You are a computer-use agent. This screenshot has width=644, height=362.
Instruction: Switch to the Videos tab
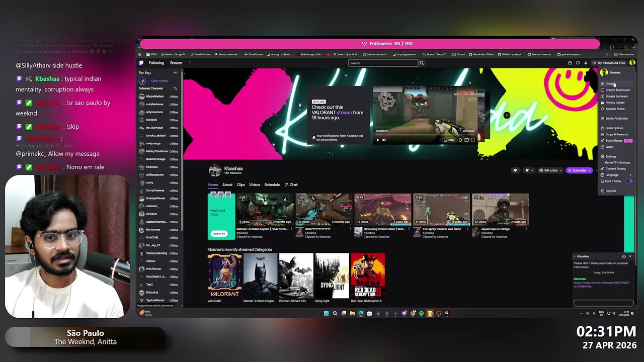255,185
